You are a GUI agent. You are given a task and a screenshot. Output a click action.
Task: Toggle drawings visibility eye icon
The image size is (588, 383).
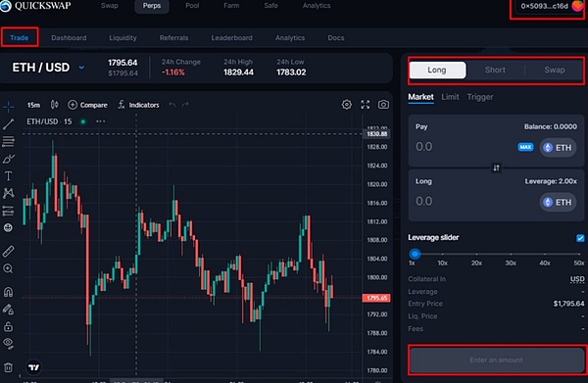(8, 343)
